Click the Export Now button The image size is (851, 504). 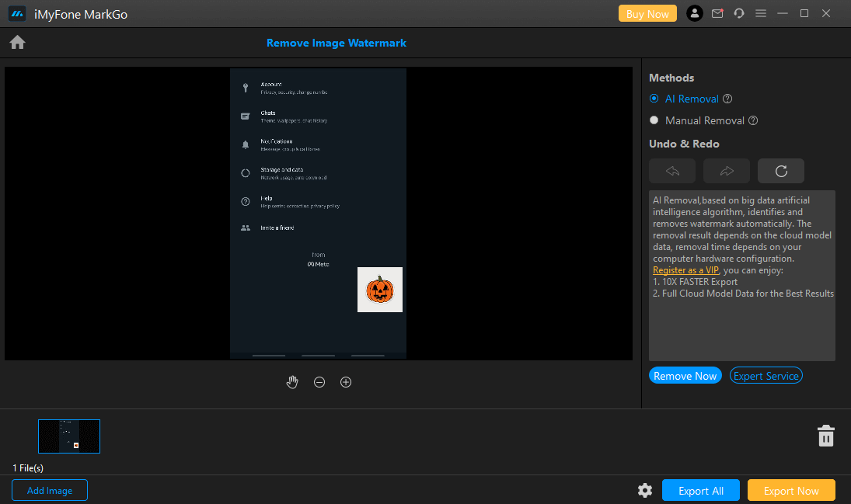pos(790,491)
